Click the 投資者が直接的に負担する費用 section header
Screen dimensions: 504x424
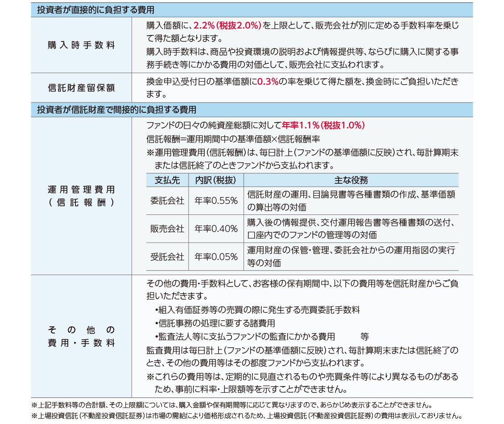point(96,10)
